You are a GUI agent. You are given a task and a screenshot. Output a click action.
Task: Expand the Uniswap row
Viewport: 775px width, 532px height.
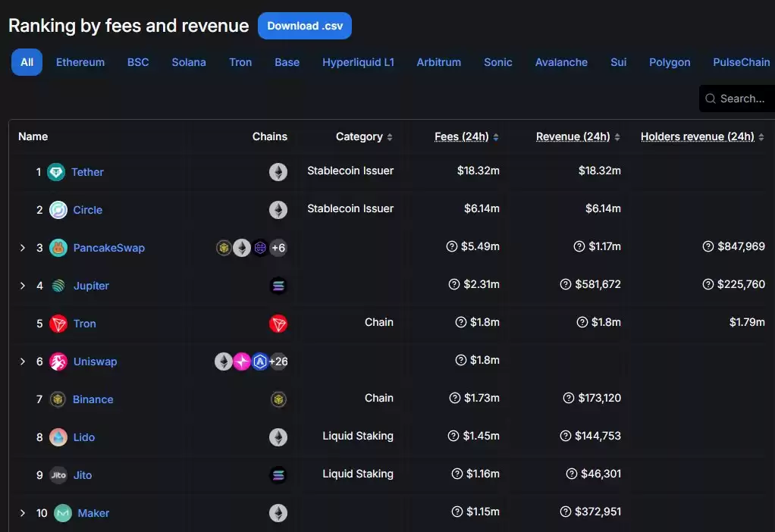coord(22,361)
